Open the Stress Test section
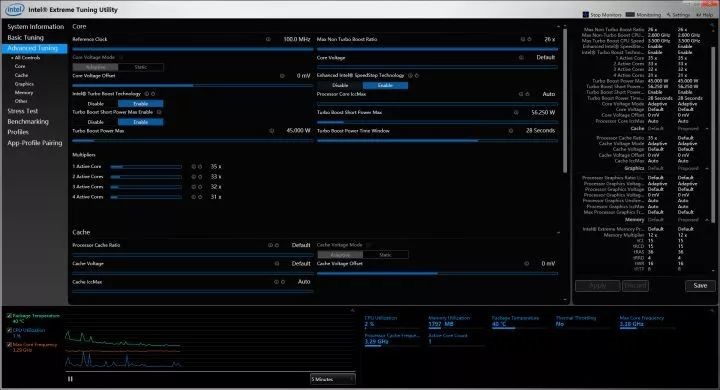The width and height of the screenshot is (720, 390). [22, 111]
